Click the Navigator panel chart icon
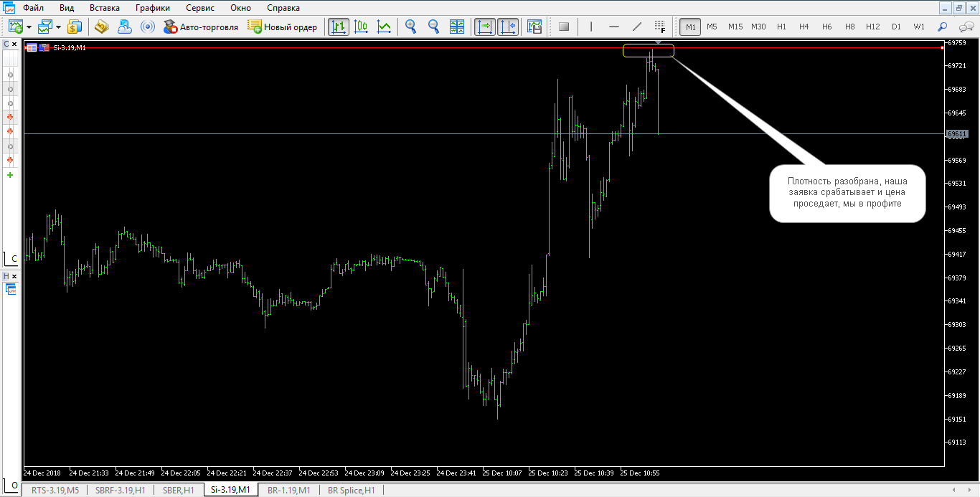This screenshot has height=497, width=980. point(11,289)
